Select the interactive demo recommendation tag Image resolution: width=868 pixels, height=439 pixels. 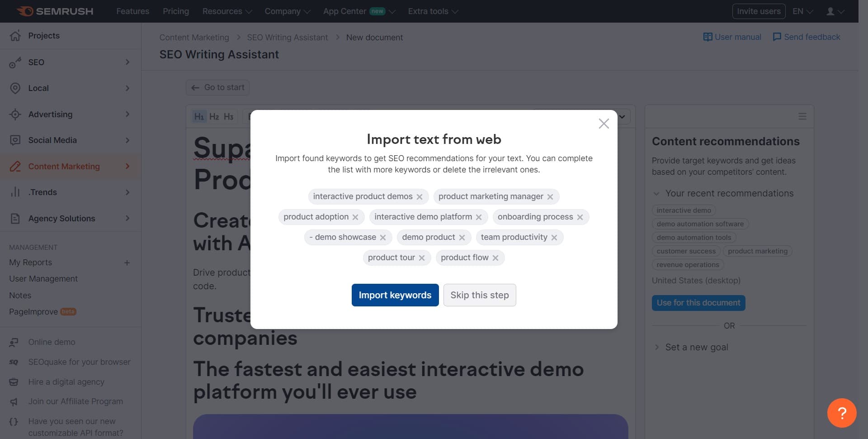[x=684, y=210]
